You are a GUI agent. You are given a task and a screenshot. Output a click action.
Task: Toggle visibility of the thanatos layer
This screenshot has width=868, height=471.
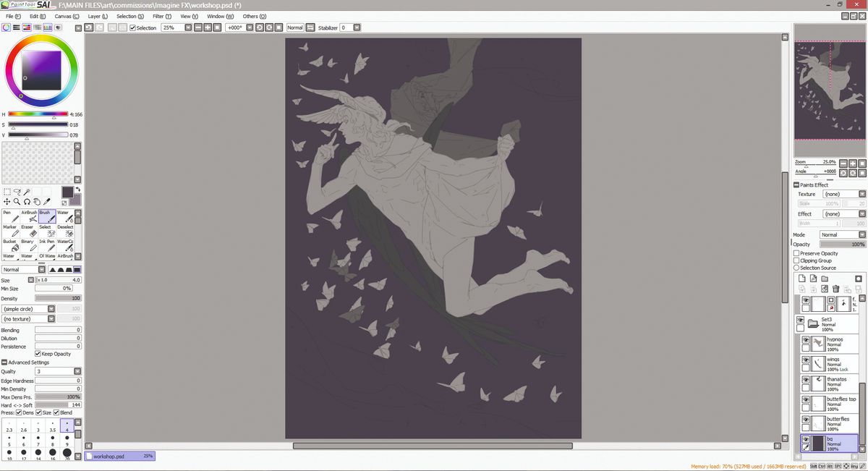coord(805,380)
